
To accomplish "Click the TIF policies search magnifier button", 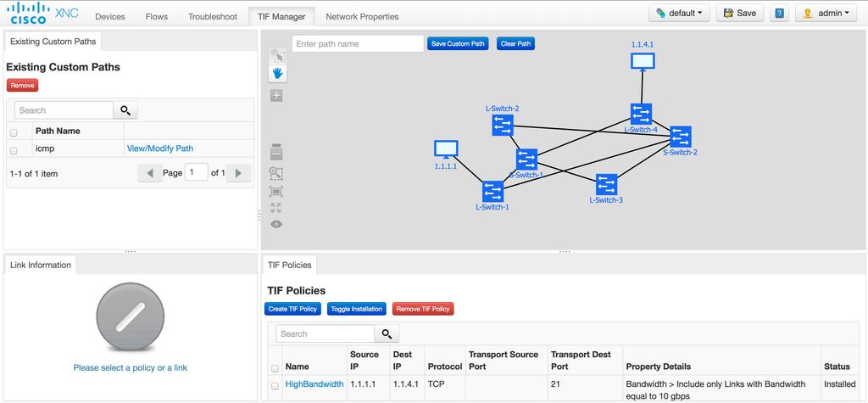I will (x=387, y=333).
